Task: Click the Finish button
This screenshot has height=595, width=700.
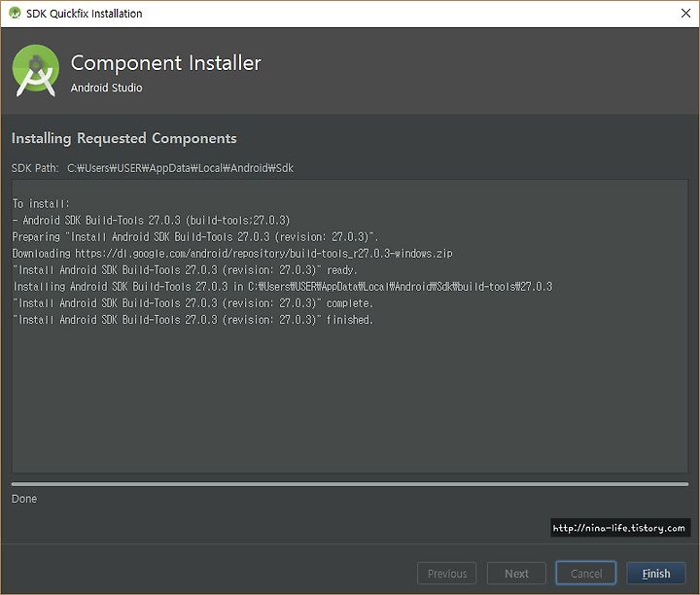Action: (x=656, y=574)
